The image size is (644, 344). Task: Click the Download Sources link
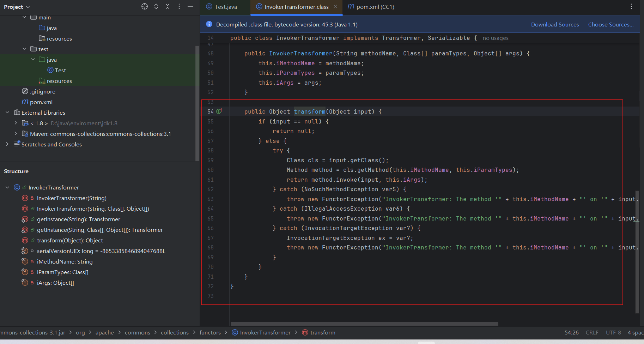[x=555, y=24]
